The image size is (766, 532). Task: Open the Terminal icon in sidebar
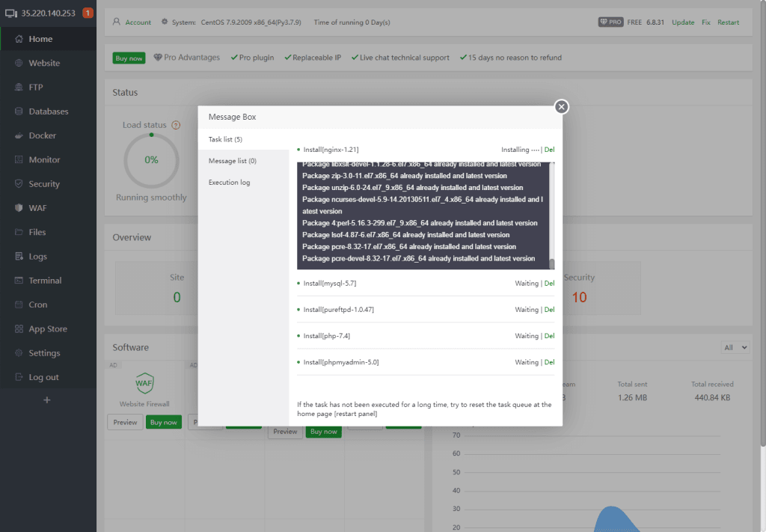[x=19, y=281]
